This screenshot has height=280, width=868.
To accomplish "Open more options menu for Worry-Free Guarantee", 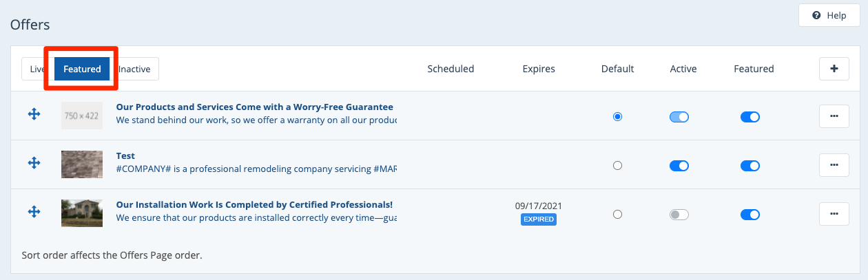I will (x=834, y=116).
